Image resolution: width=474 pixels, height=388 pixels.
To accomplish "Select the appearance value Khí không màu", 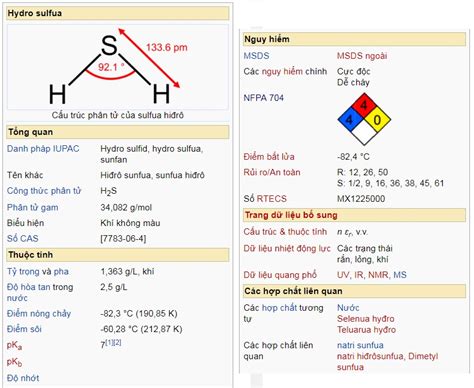I will (130, 223).
